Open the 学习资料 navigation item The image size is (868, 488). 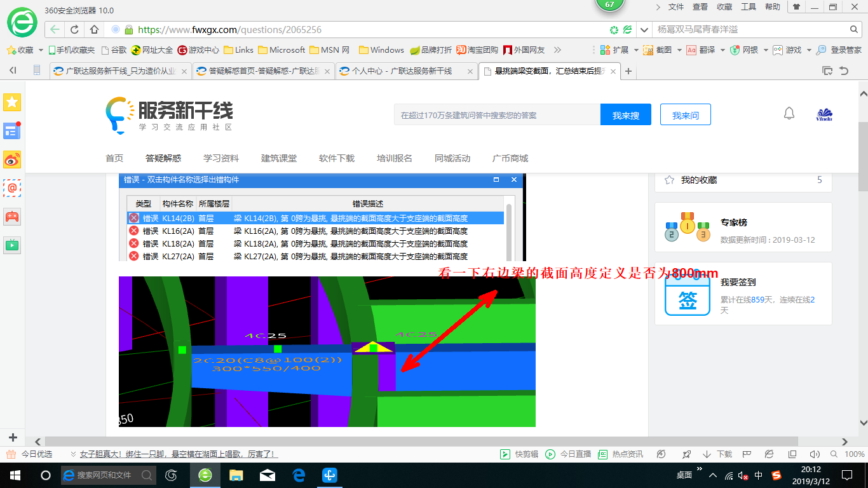pos(221,158)
